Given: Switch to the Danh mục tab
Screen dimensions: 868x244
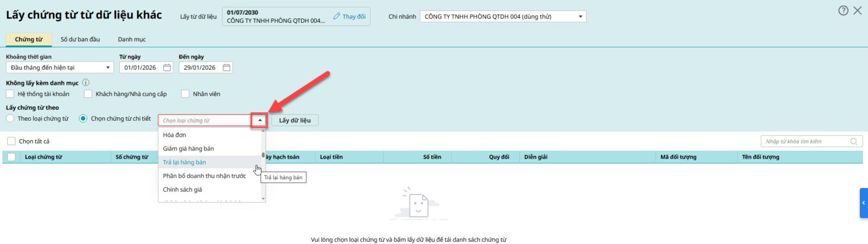Looking at the screenshot, I should point(132,39).
